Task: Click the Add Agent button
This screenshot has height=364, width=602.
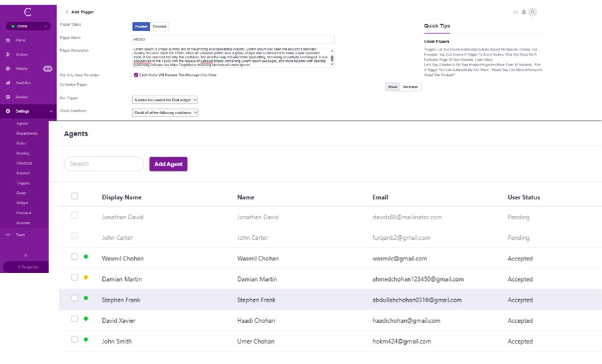Action: [168, 164]
